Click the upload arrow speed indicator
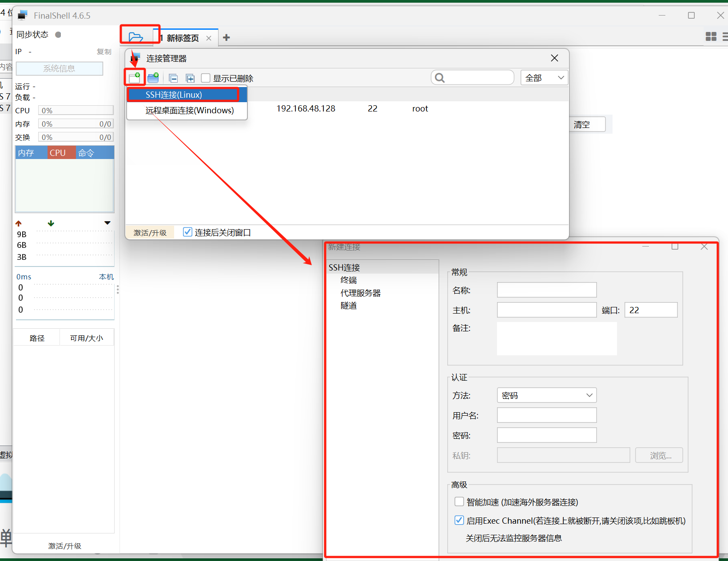 [19, 223]
